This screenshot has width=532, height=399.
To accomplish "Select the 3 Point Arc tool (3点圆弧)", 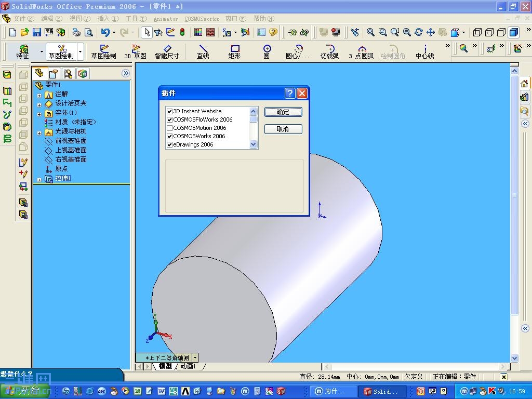I will click(x=362, y=51).
